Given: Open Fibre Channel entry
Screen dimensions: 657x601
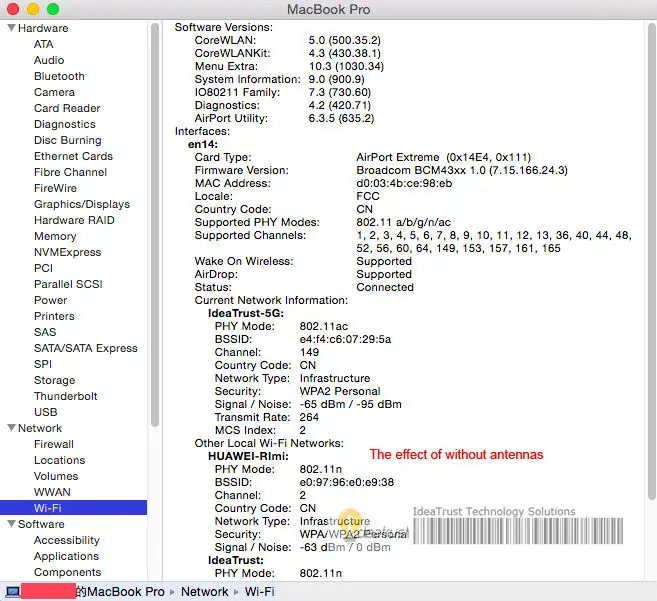Looking at the screenshot, I should coord(70,172).
